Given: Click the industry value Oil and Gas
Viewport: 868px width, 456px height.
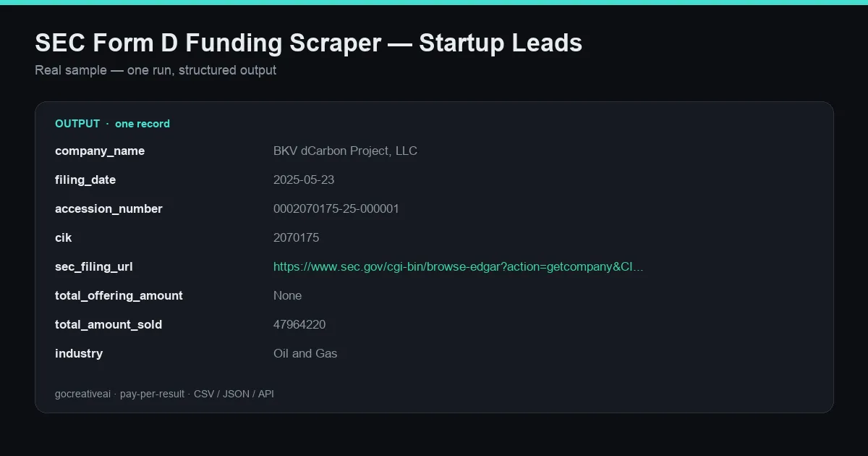Looking at the screenshot, I should coord(305,353).
